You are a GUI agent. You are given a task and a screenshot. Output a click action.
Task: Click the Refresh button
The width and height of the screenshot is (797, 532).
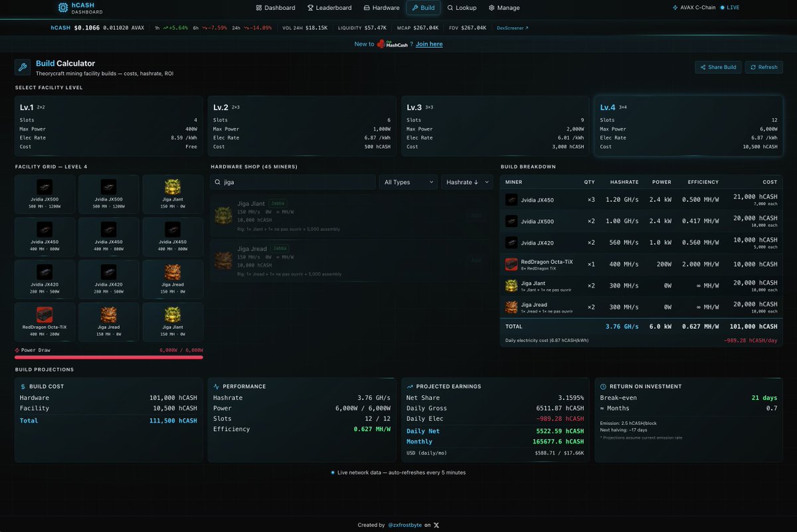[x=764, y=67]
